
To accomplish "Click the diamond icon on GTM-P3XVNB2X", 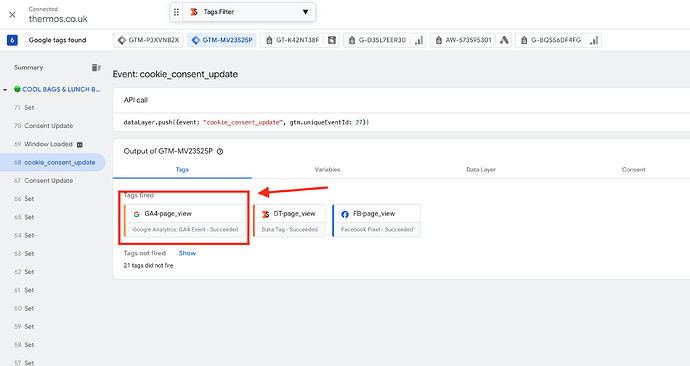I will 122,40.
